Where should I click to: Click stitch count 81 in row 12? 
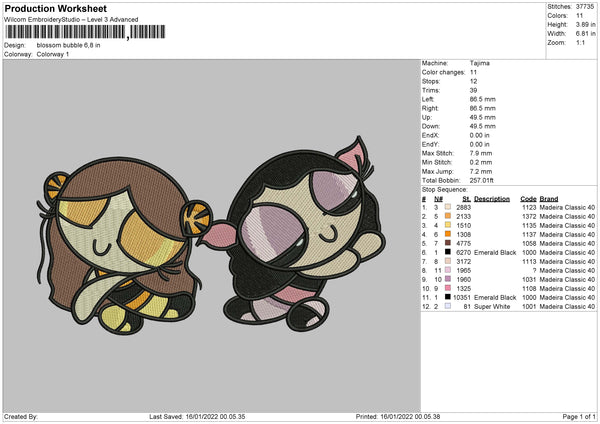point(467,306)
